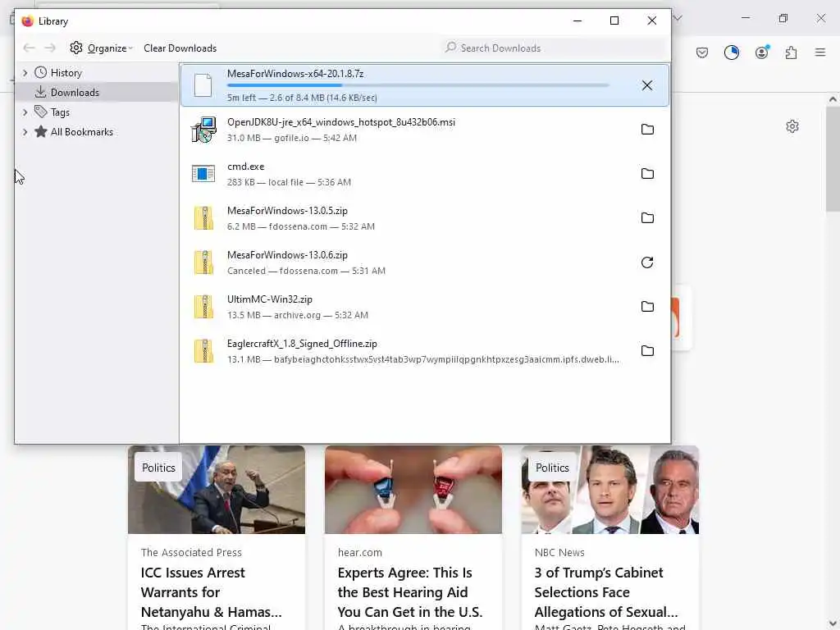Viewport: 840px width, 630px height.
Task: Select the MesaForWindows-13.0.6.zip filename
Action: [x=287, y=255]
